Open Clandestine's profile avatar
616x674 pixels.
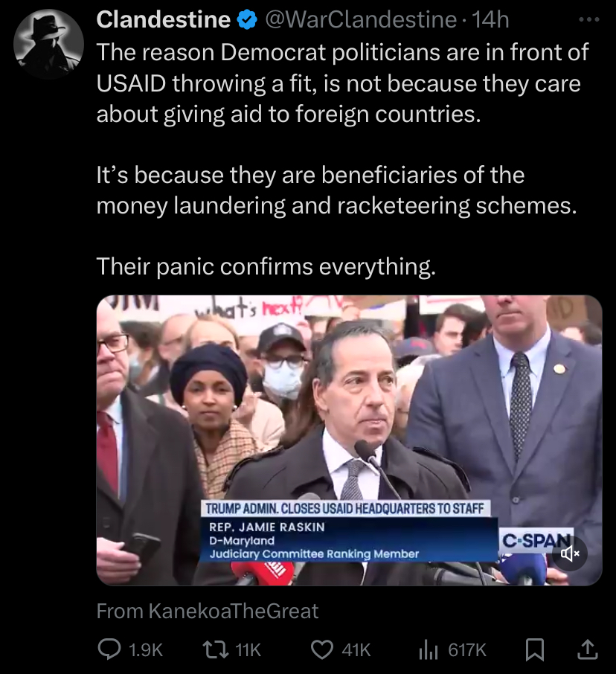click(48, 44)
